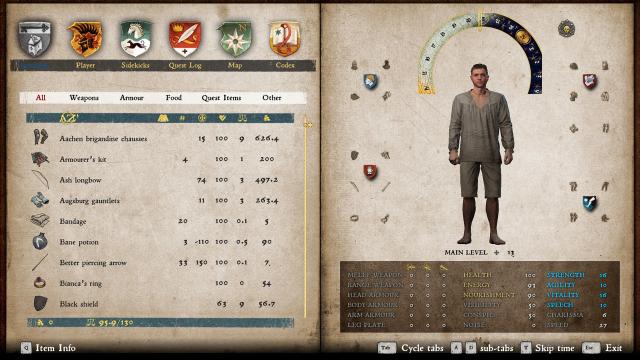The height and width of the screenshot is (360, 640).
Task: Click the character model preview
Action: point(481,154)
